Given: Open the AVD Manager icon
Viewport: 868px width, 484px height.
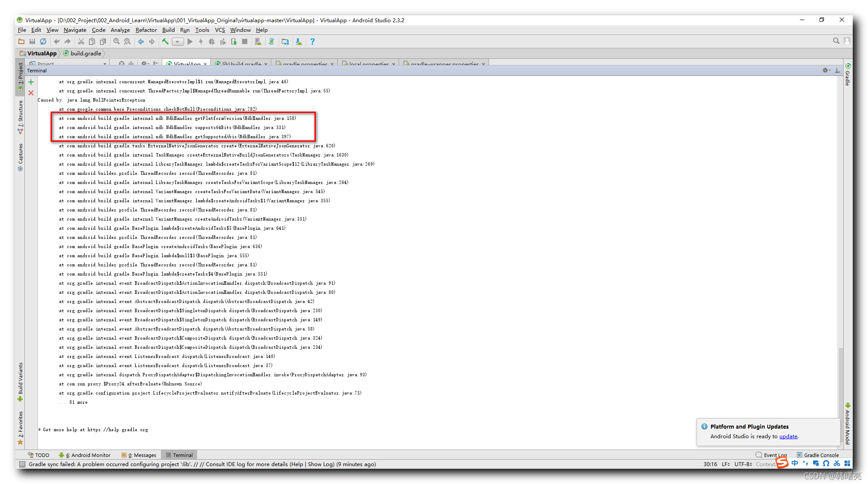Looking at the screenshot, I should 258,41.
